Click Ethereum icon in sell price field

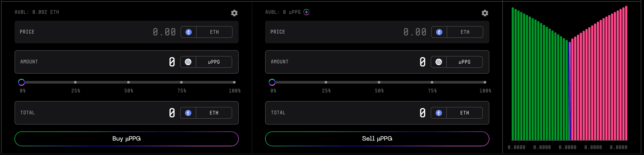pos(439,32)
